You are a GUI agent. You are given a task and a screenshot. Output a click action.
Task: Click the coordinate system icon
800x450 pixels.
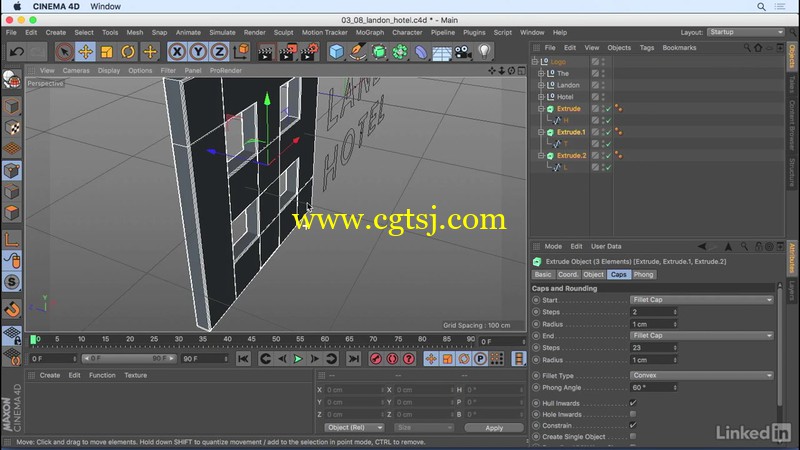tap(241, 52)
